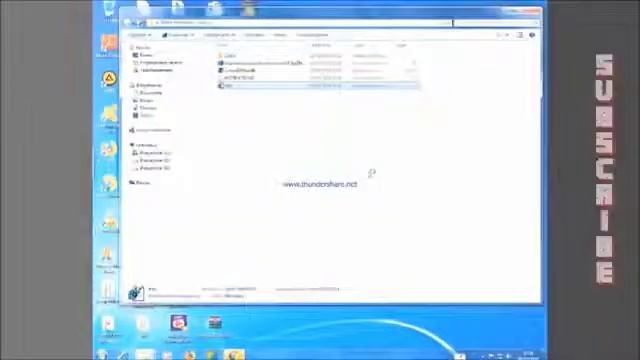
Task: Open the Firefox icon on the taskbar
Action: (x=189, y=355)
